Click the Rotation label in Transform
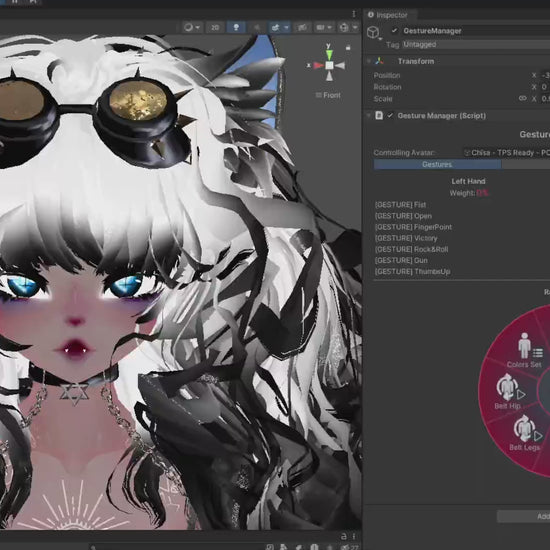Screen dimensions: 550x550 [x=388, y=87]
